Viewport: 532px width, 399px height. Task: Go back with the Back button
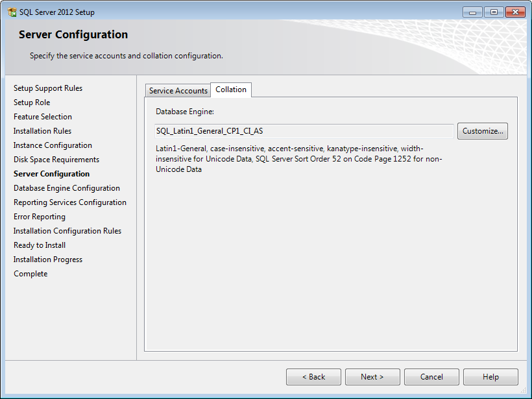tap(313, 377)
